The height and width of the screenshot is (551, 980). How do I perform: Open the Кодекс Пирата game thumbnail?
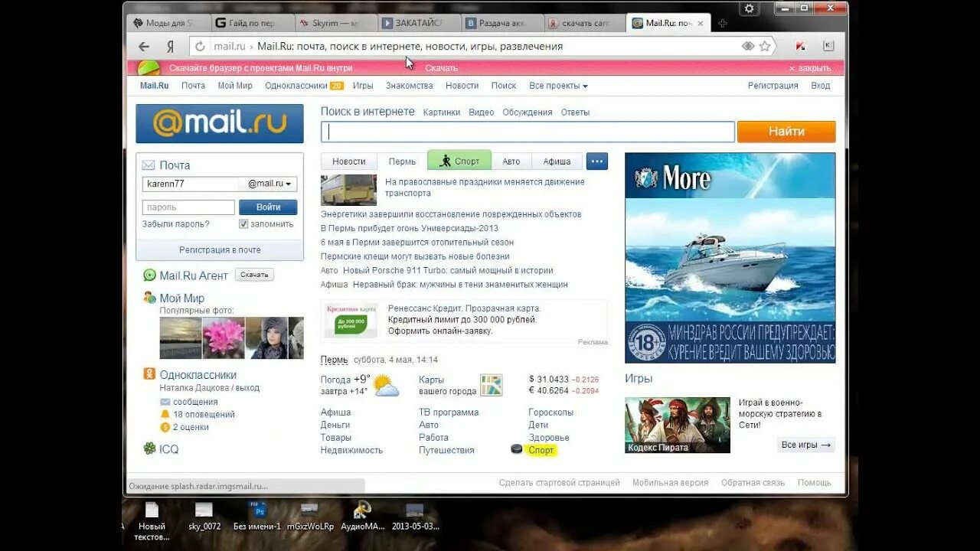point(677,425)
